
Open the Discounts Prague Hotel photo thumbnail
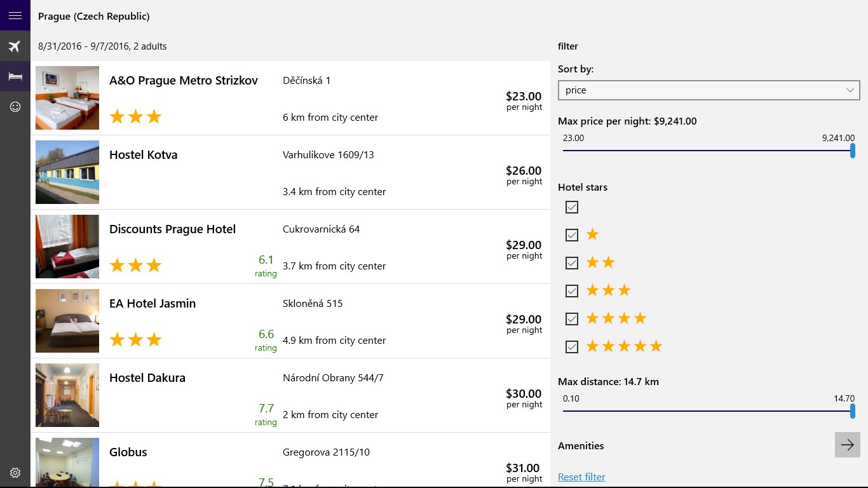(67, 247)
